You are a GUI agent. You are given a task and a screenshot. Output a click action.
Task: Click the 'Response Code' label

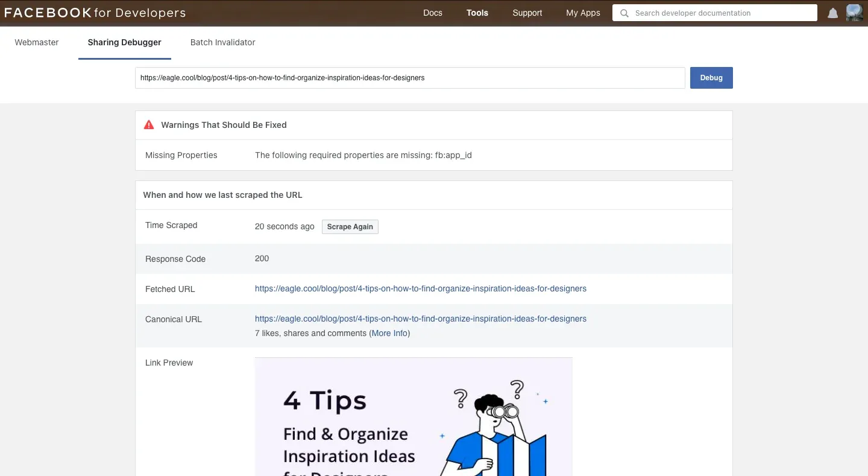175,259
